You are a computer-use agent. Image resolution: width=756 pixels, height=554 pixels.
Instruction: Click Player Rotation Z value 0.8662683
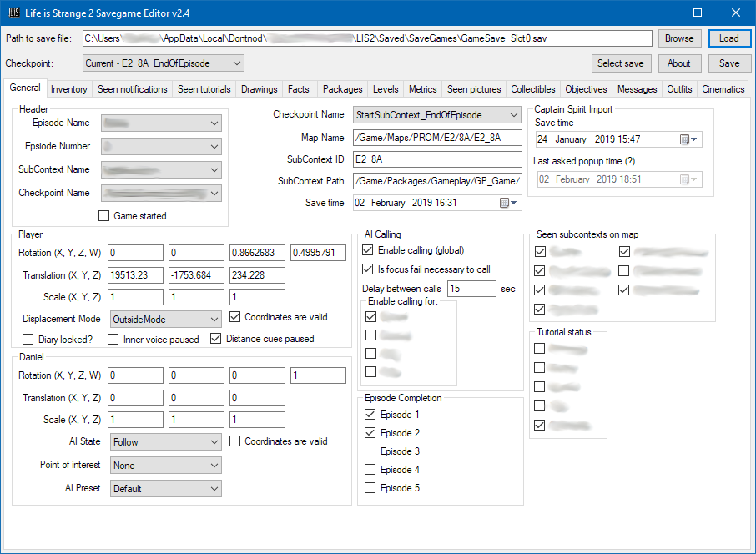click(257, 253)
